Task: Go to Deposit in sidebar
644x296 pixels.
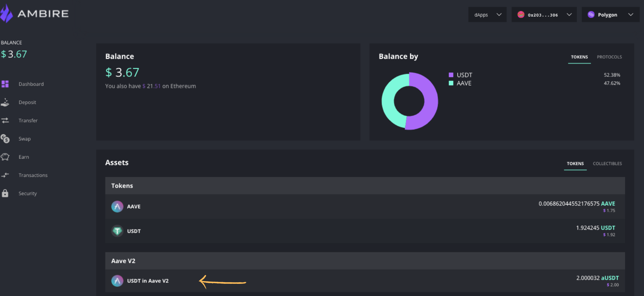Action: point(27,102)
